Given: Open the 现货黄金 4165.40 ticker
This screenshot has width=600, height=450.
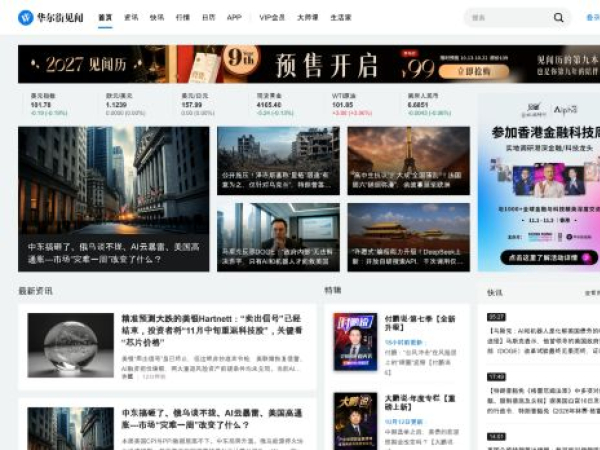Looking at the screenshot, I should click(x=275, y=104).
